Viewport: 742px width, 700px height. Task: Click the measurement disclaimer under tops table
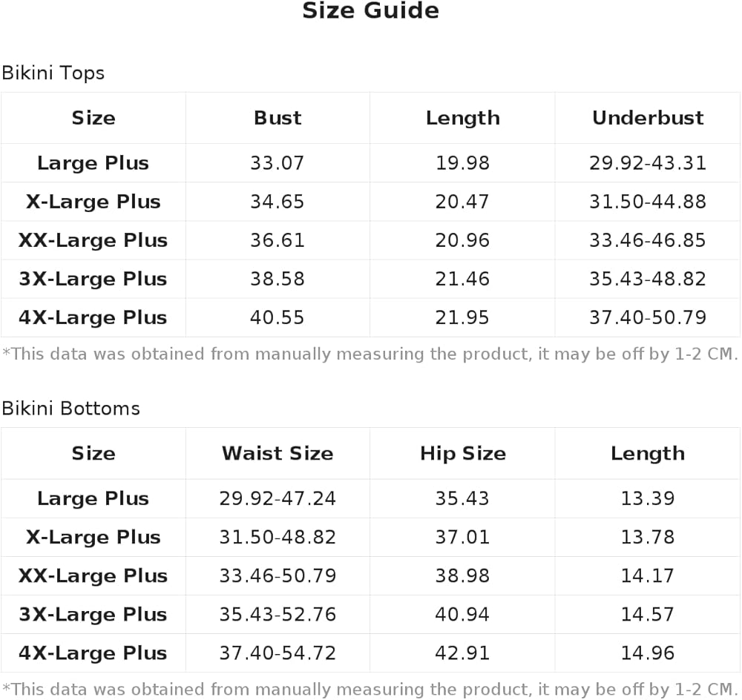click(370, 354)
